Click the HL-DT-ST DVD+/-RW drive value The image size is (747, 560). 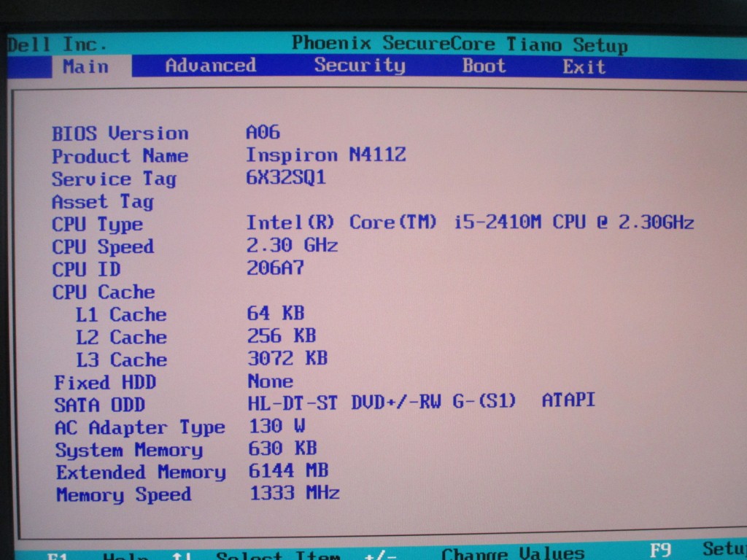click(421, 402)
